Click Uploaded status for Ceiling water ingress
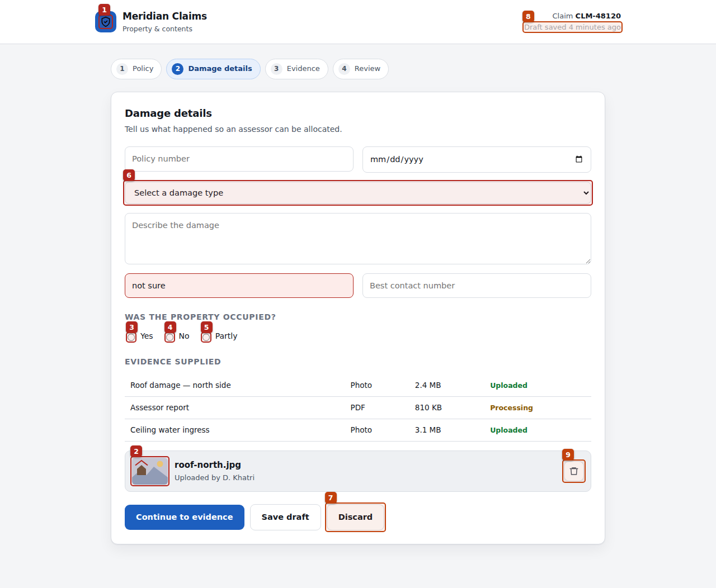 click(x=508, y=430)
